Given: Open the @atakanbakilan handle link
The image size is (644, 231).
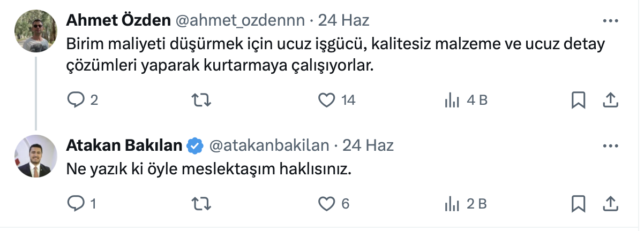Looking at the screenshot, I should click(x=268, y=145).
